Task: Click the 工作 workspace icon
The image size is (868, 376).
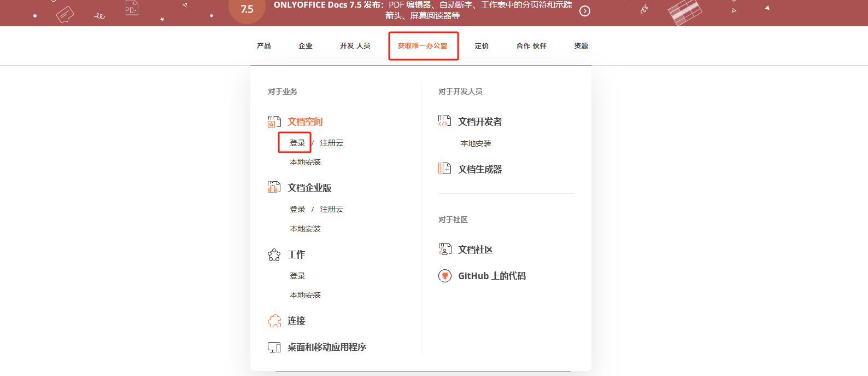Action: pos(274,254)
